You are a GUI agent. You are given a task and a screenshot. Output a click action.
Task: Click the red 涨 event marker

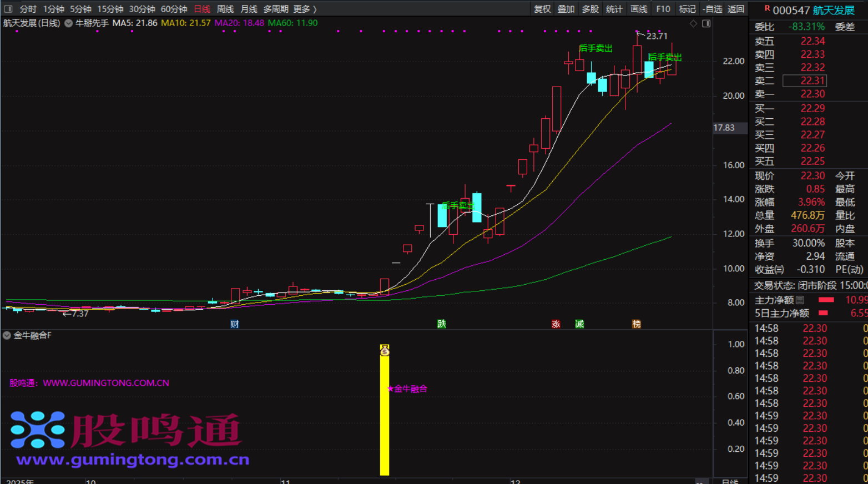point(556,324)
